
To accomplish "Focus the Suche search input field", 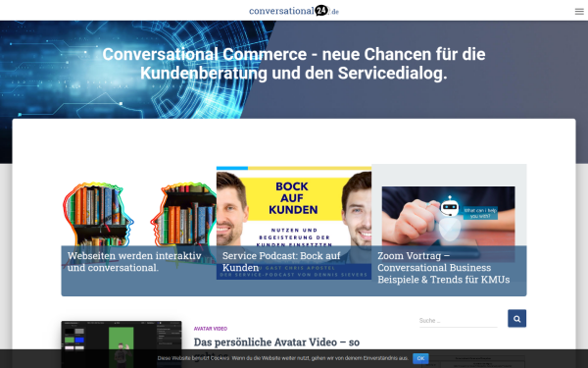I will pyautogui.click(x=458, y=320).
